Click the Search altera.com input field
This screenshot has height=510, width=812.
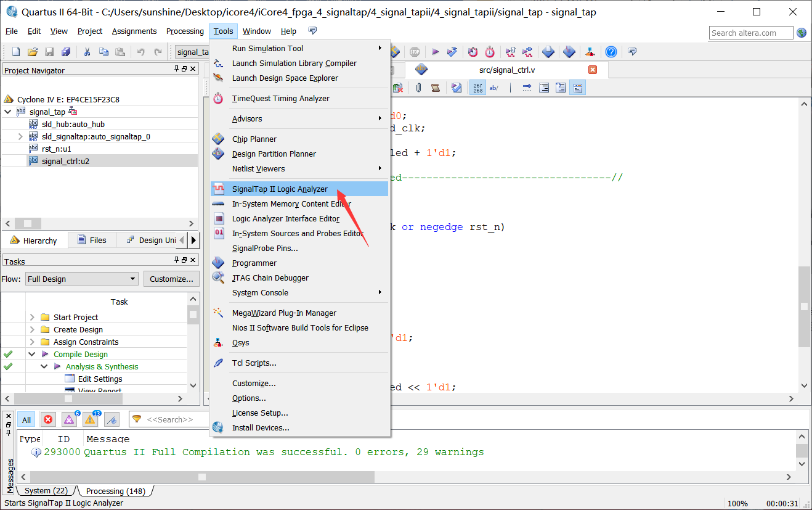pos(751,33)
